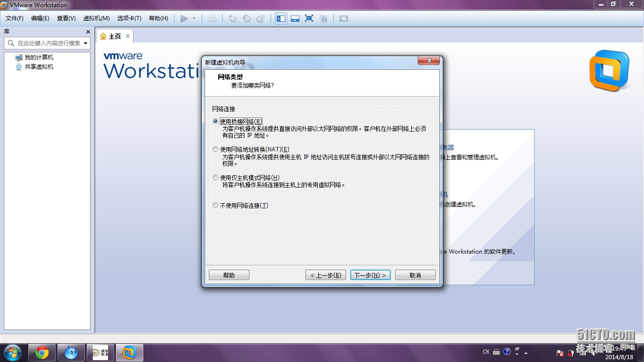Viewport: 644px width, 362px height.
Task: Close the 库 library panel
Action: (x=88, y=32)
